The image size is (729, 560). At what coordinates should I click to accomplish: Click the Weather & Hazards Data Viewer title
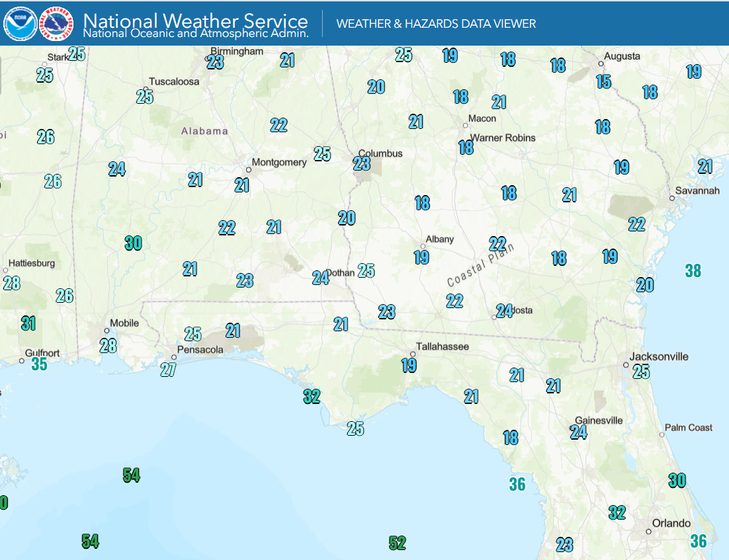tap(436, 24)
